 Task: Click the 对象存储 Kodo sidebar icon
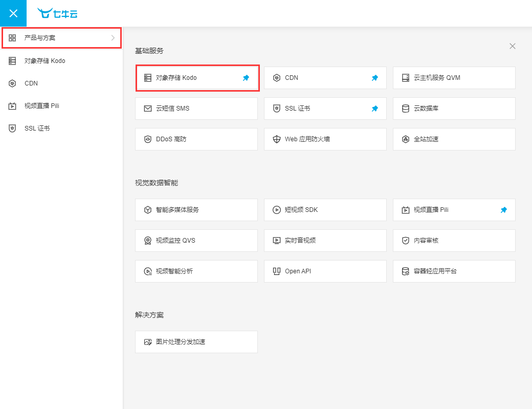[x=12, y=61]
